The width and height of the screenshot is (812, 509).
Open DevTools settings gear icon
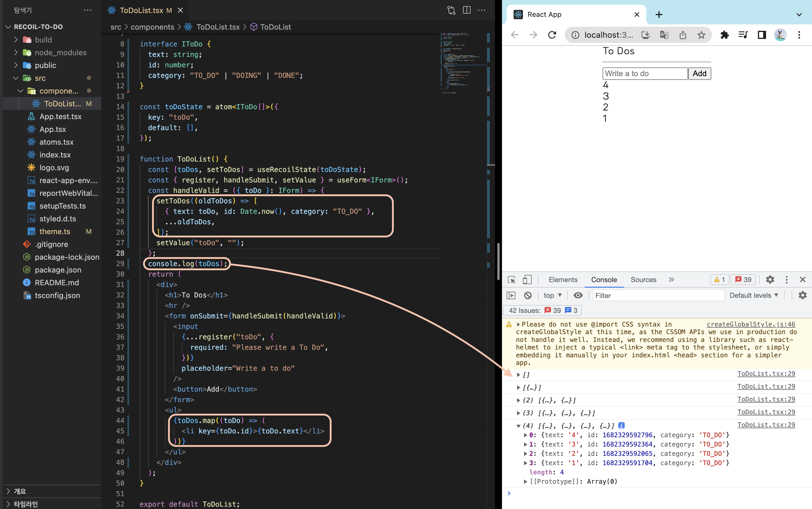[770, 280]
